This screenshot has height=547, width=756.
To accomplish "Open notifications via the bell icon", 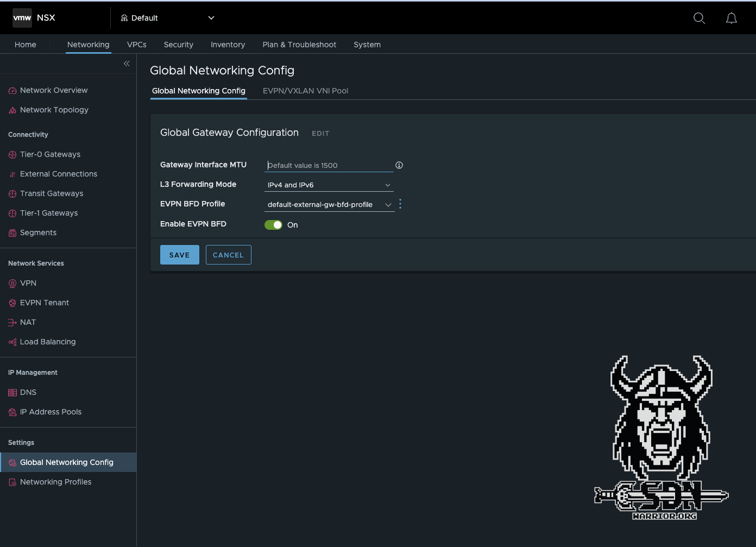I will click(731, 18).
